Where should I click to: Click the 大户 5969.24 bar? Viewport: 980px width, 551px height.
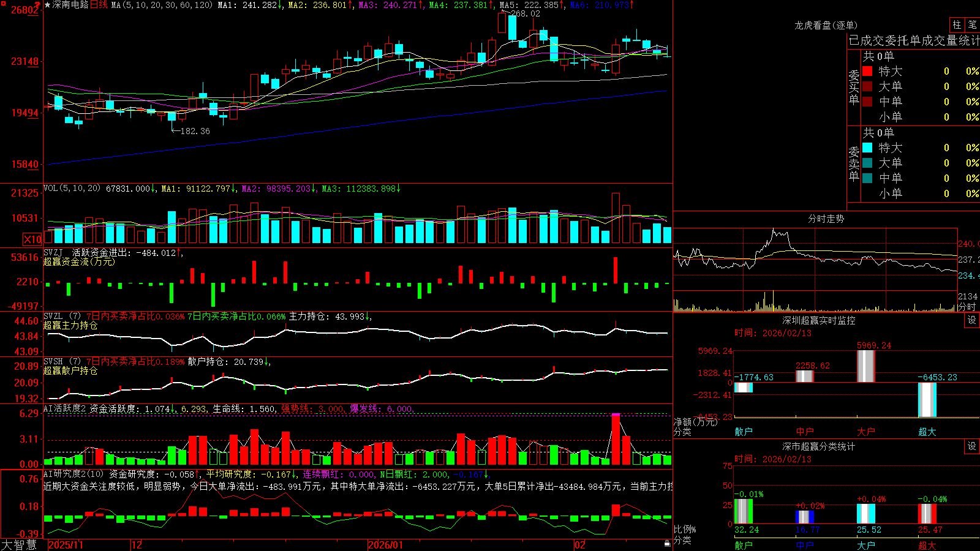[866, 366]
